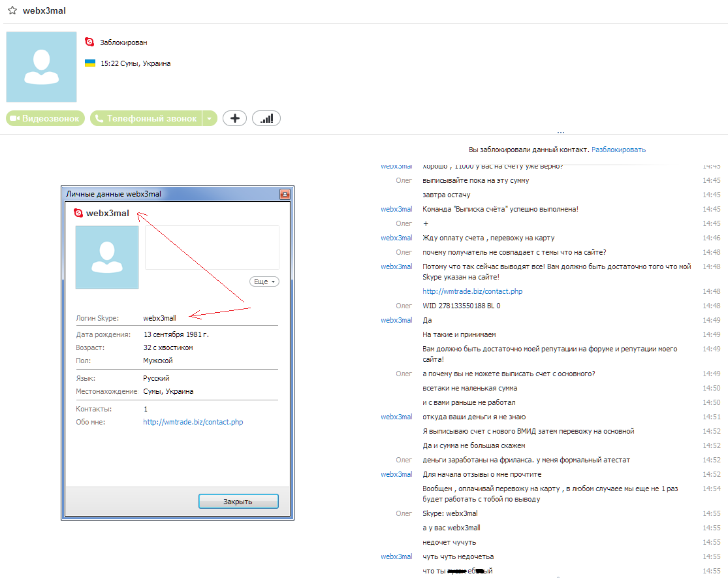Click the blocked status icon in the header
The height and width of the screenshot is (578, 728).
click(x=89, y=42)
